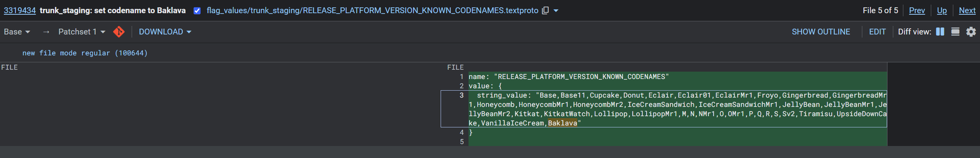980x158 pixels.
Task: Click the highlighted word Baklava
Action: click(562, 123)
